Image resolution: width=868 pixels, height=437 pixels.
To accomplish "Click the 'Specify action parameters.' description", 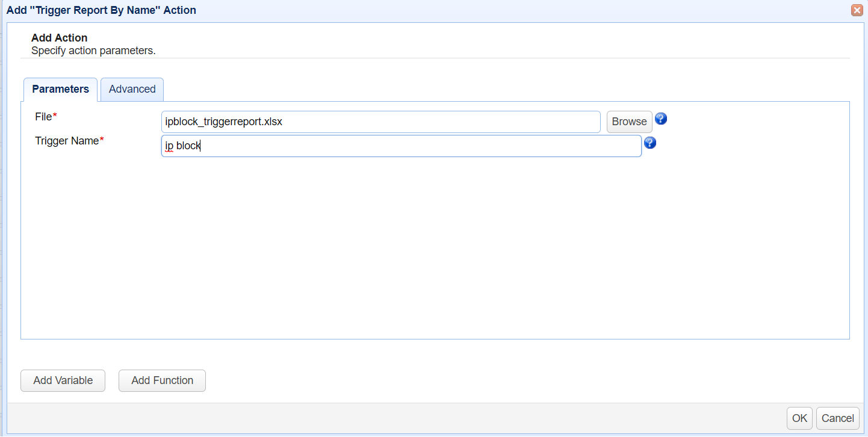I will [93, 51].
